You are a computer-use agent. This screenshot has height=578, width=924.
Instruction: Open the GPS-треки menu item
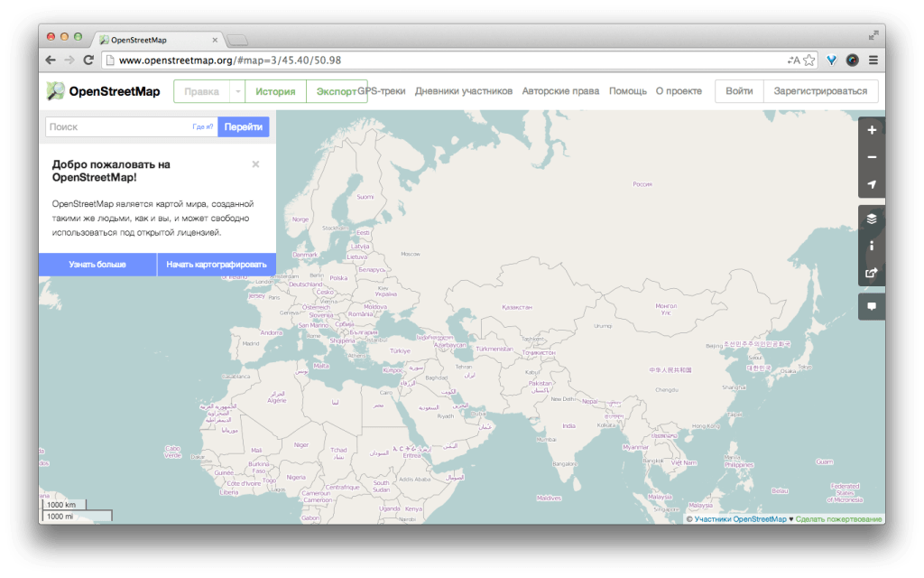point(383,91)
